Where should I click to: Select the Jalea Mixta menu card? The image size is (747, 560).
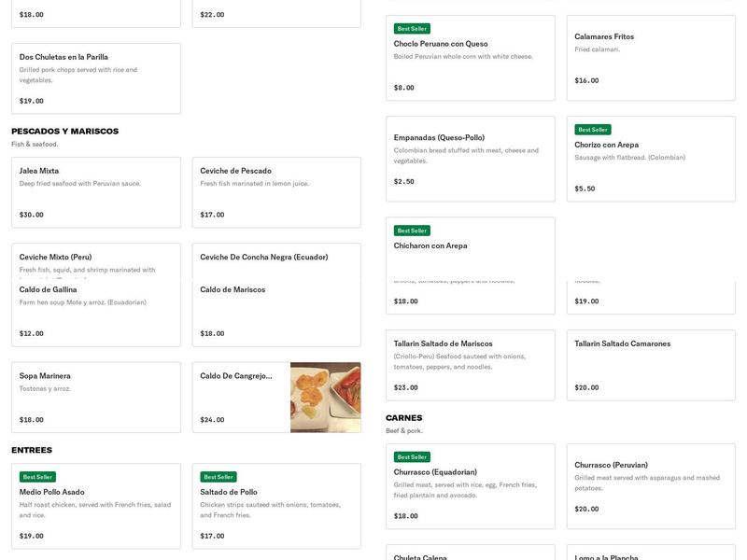[x=95, y=192]
